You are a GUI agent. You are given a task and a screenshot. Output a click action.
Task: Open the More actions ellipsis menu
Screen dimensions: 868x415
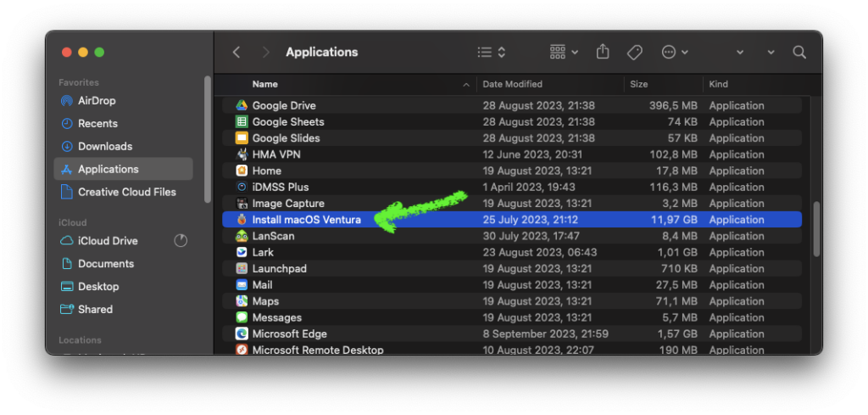click(x=675, y=52)
